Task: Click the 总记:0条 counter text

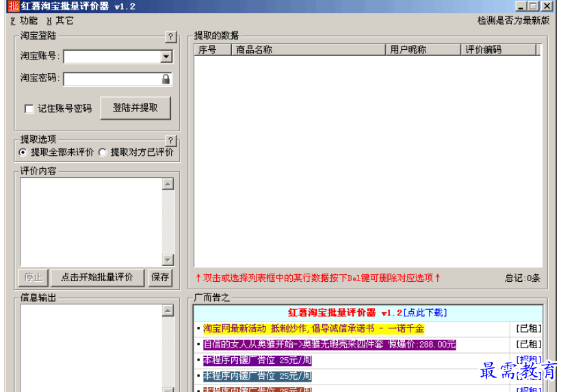Action: pos(523,278)
